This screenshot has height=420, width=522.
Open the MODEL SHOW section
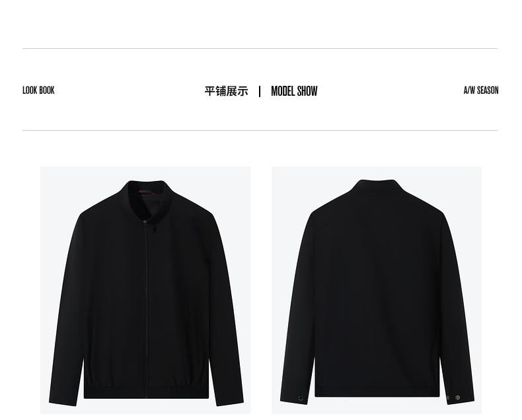pyautogui.click(x=294, y=91)
